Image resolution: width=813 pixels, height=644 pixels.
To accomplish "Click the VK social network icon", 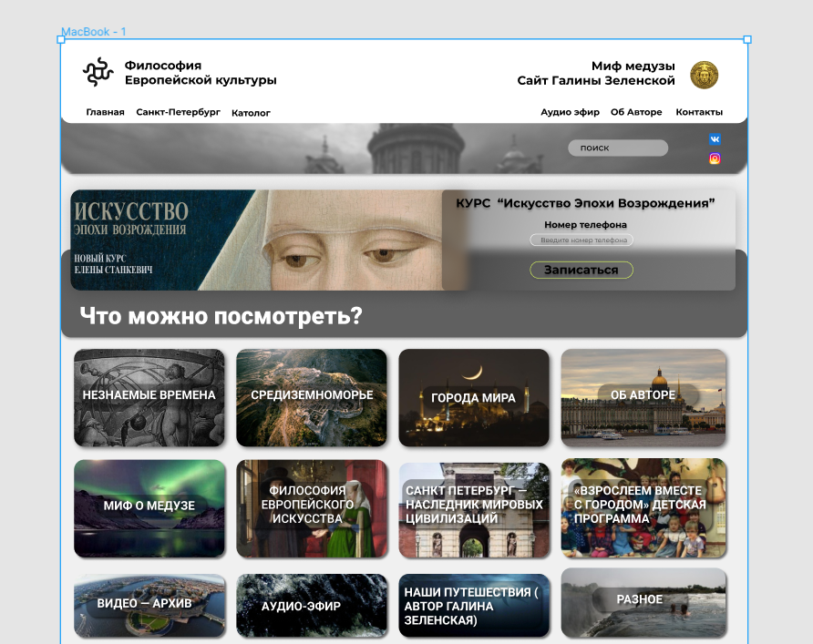I will tap(715, 139).
